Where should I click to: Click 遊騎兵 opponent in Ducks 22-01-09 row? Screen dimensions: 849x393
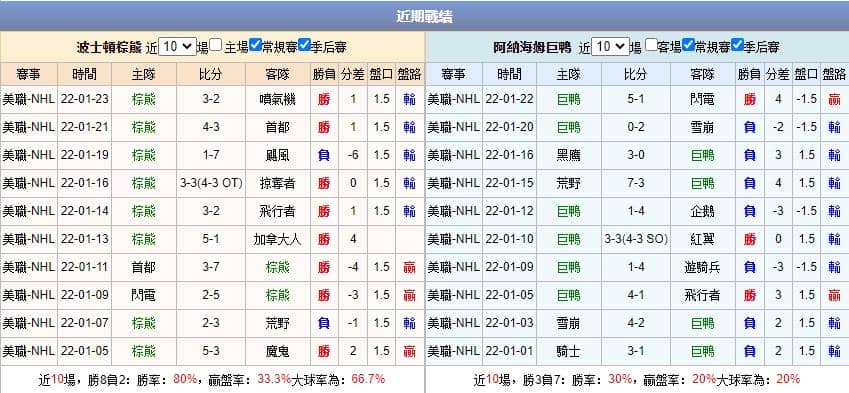pyautogui.click(x=702, y=267)
